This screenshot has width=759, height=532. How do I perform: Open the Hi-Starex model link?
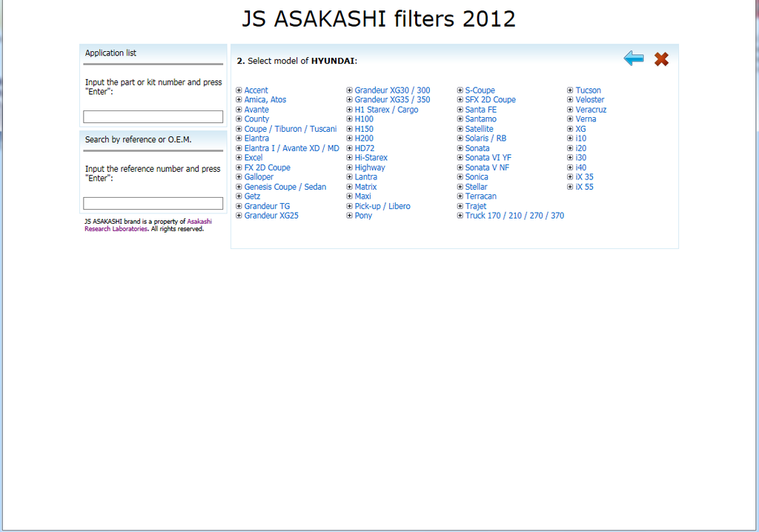tap(371, 157)
